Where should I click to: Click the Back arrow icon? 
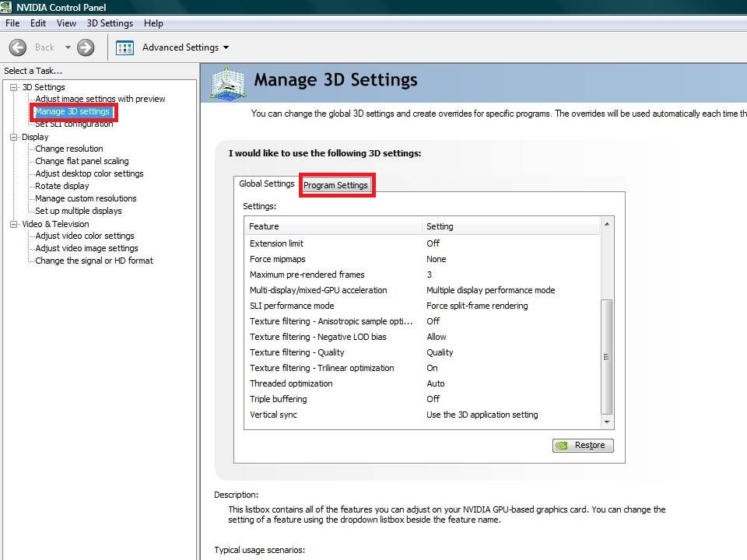pyautogui.click(x=18, y=47)
